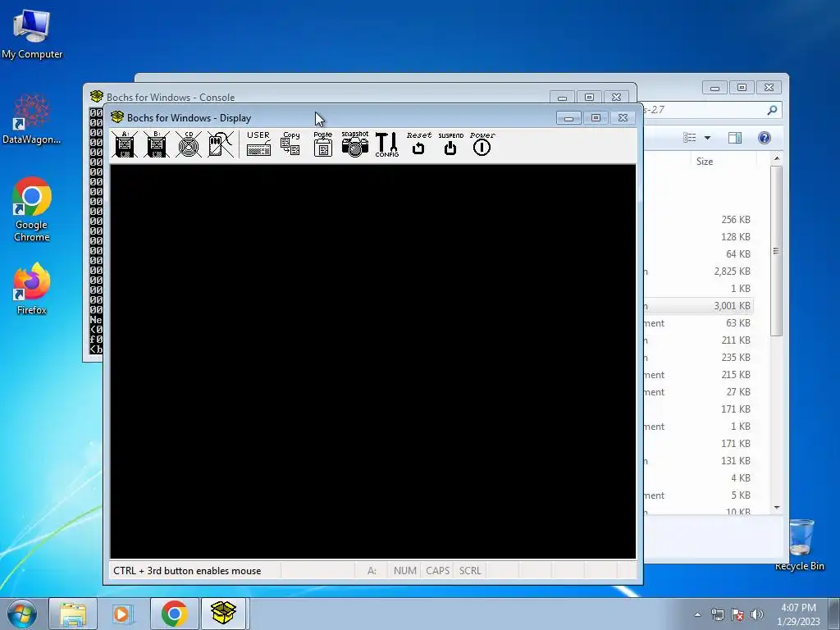Screen dimensions: 840x630
Task: Select the 63 KB file row
Action: click(x=699, y=323)
